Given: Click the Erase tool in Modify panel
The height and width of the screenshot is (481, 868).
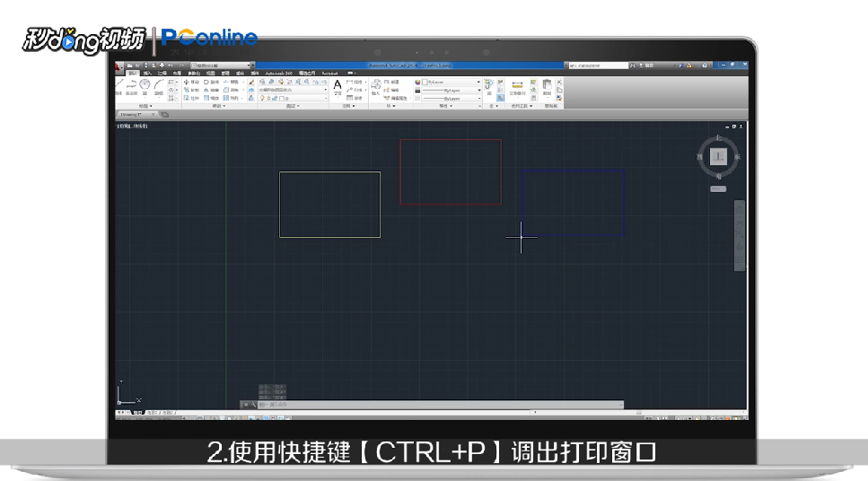Looking at the screenshot, I should pos(251,83).
